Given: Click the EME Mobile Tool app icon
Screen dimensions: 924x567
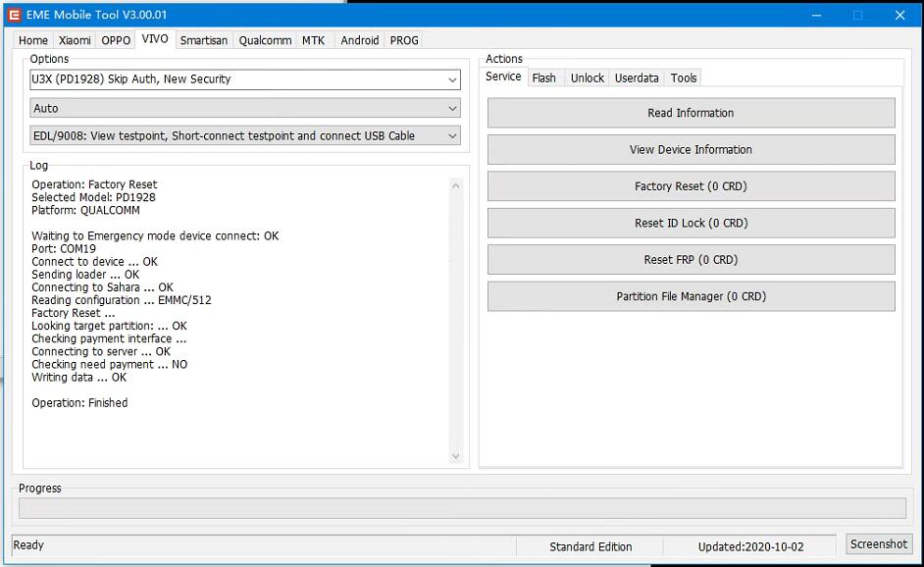Looking at the screenshot, I should click(15, 15).
